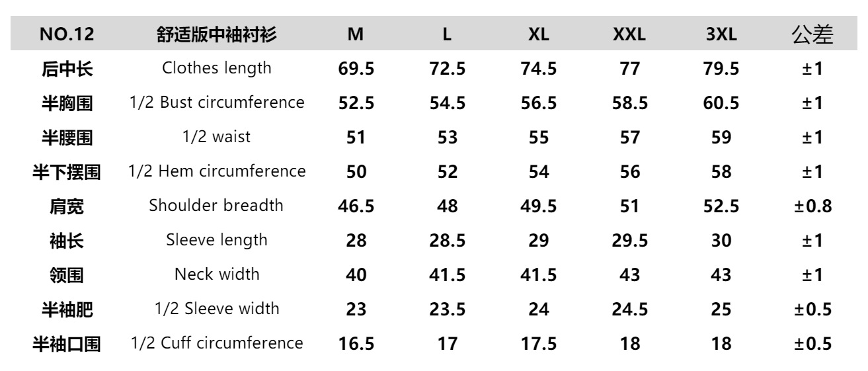This screenshot has width=868, height=371.
Task: Click the 1/2 waist label
Action: tap(217, 138)
